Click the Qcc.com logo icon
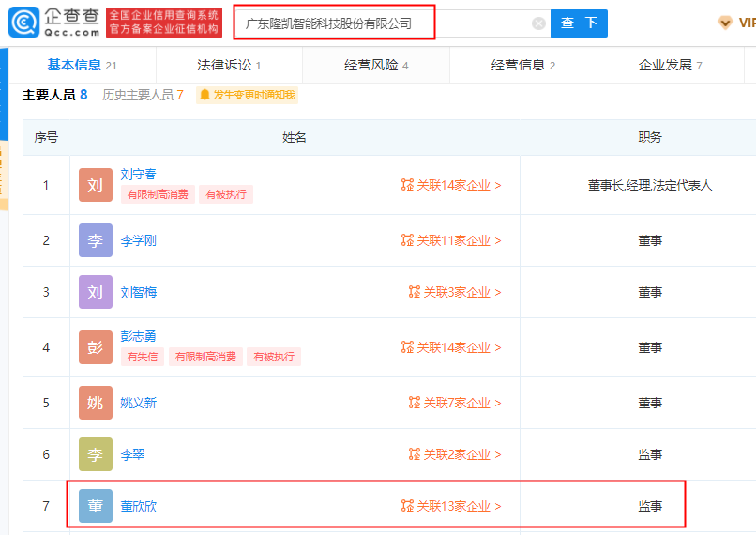Screen dimensions: 756x535 (x=23, y=23)
